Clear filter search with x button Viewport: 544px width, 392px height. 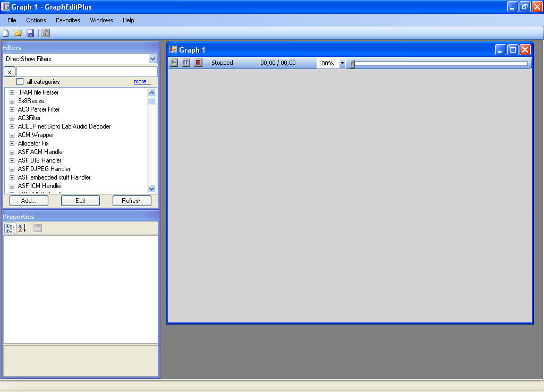click(x=10, y=72)
